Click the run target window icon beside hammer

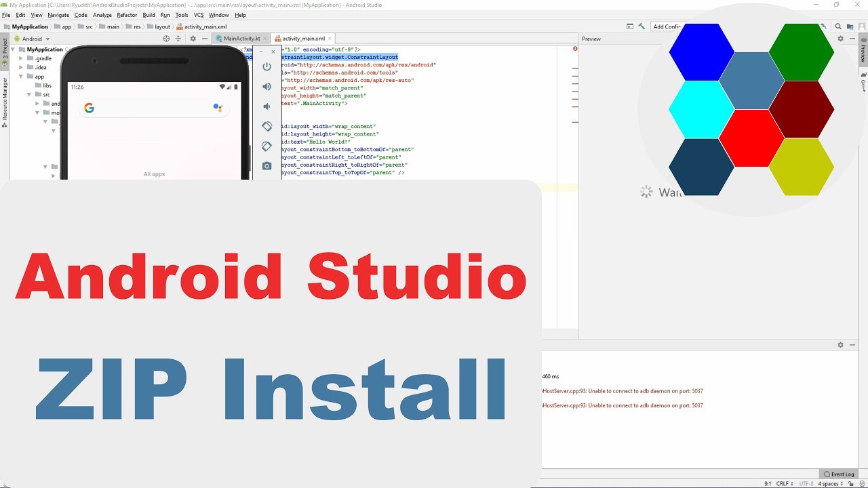click(x=630, y=26)
